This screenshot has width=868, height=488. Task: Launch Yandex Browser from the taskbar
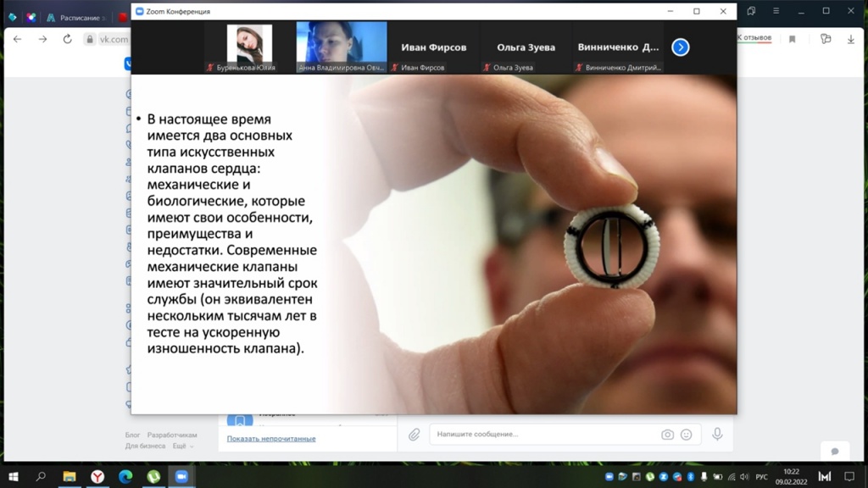click(97, 477)
